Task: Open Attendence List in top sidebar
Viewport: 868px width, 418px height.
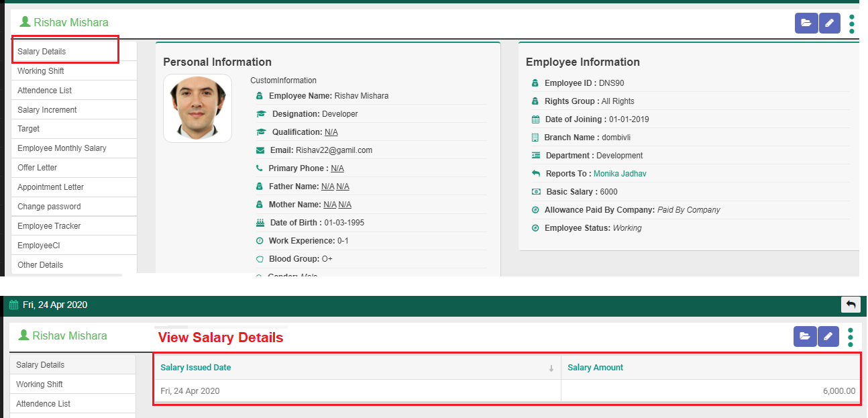Action: (44, 91)
